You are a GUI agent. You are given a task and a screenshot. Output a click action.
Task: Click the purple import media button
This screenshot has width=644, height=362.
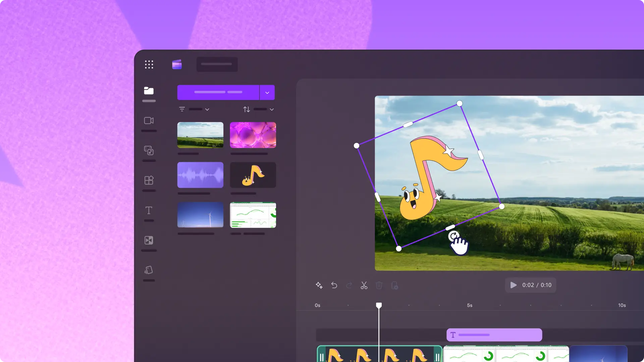(218, 93)
